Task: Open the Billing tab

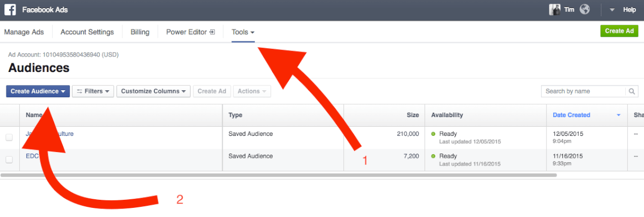Action: click(140, 32)
